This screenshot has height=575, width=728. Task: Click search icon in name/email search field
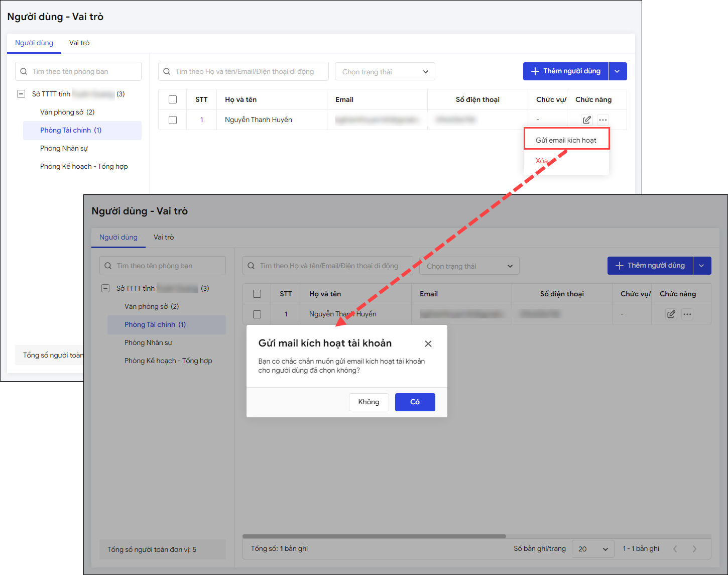coord(167,71)
